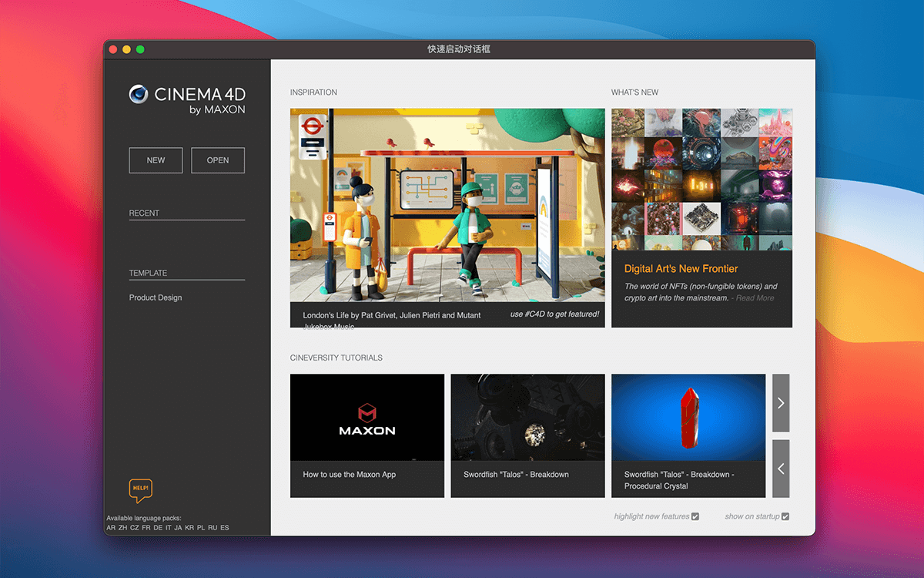Image resolution: width=924 pixels, height=578 pixels.
Task: Select the FR language pack
Action: click(146, 528)
